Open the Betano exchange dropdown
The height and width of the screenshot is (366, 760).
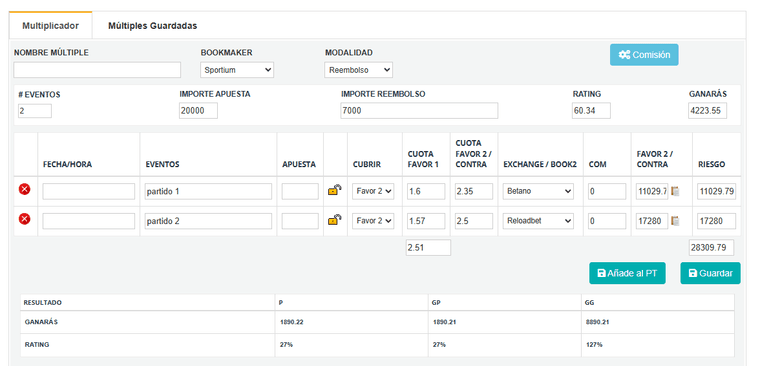[x=538, y=191]
